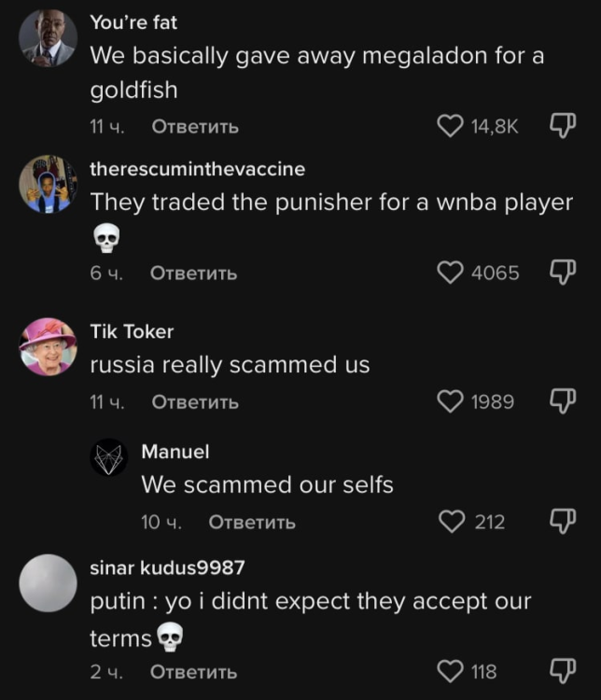Dislike the megaladon goldfish comment
This screenshot has height=700, width=601.
[562, 126]
